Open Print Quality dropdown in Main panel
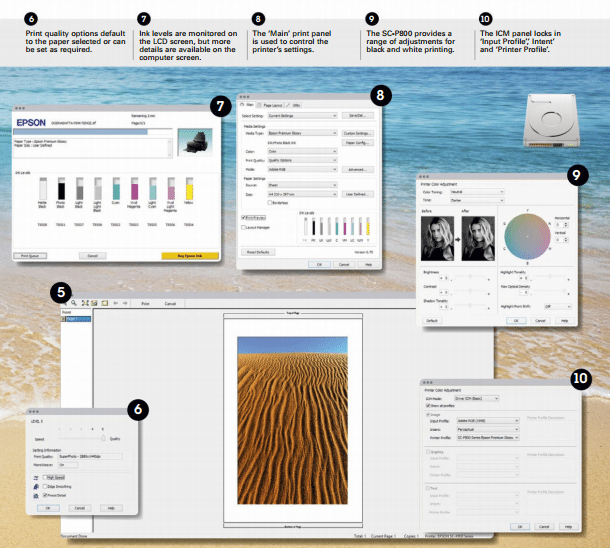Viewport: 610px width, 548px height. pos(302,160)
